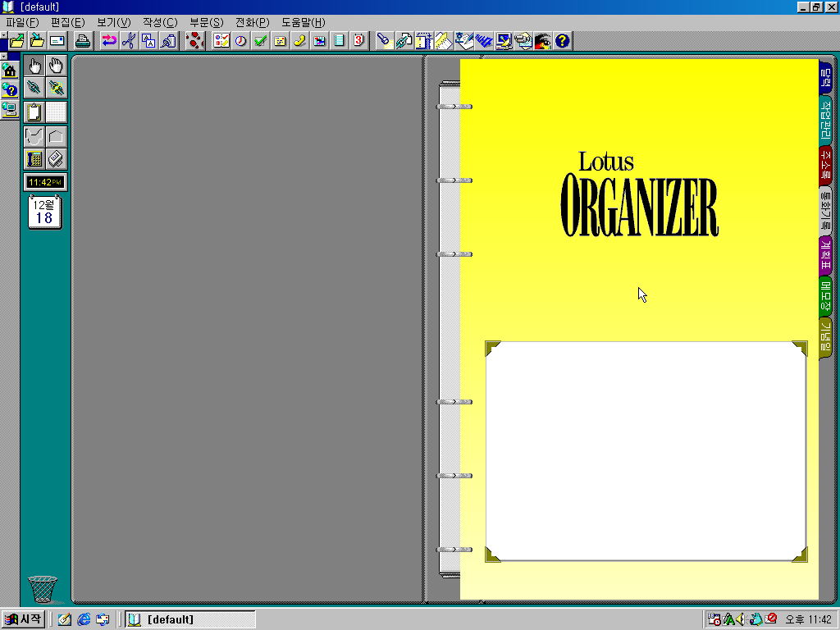Screen dimensions: 840x630
Task: Select the chain link tool
Action: (x=34, y=87)
